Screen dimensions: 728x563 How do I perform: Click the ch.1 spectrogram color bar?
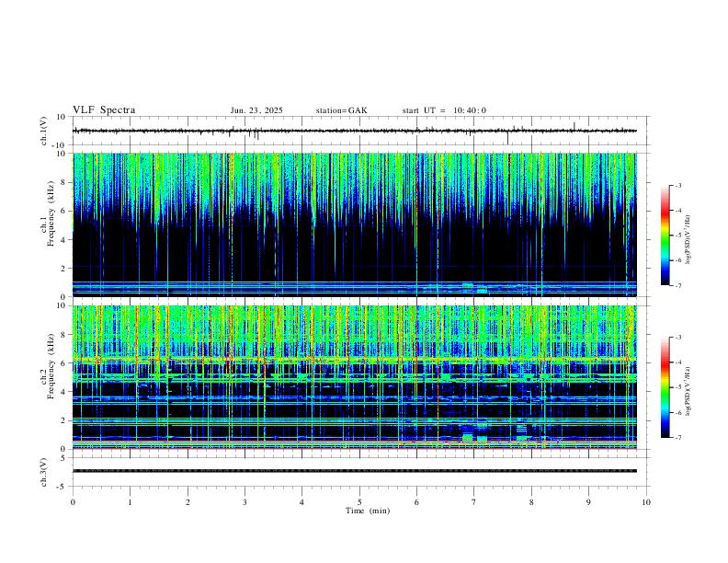point(665,236)
